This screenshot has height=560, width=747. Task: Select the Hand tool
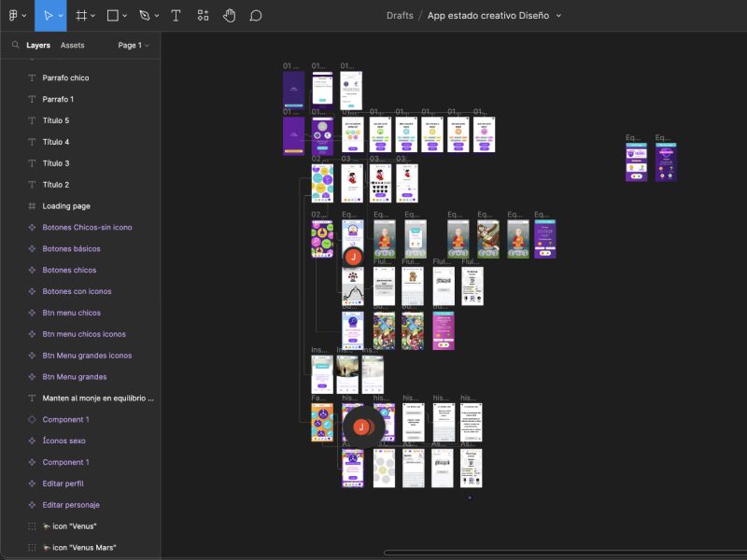pyautogui.click(x=229, y=15)
